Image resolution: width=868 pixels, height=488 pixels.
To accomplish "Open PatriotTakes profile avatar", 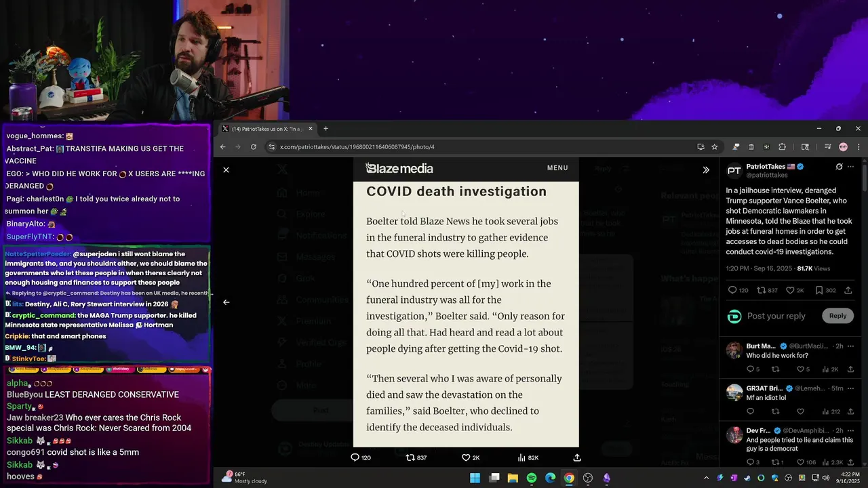I will (734, 170).
